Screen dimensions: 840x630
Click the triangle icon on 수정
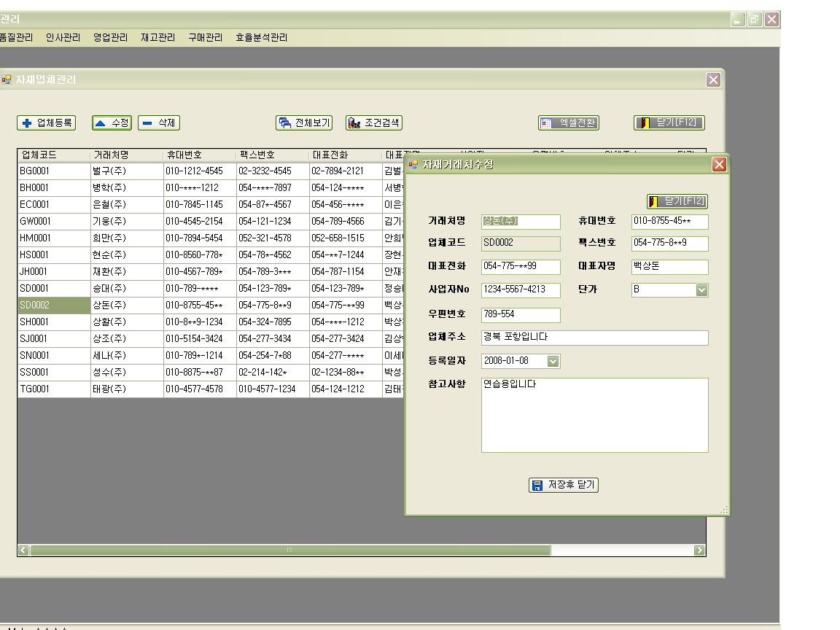tap(100, 123)
